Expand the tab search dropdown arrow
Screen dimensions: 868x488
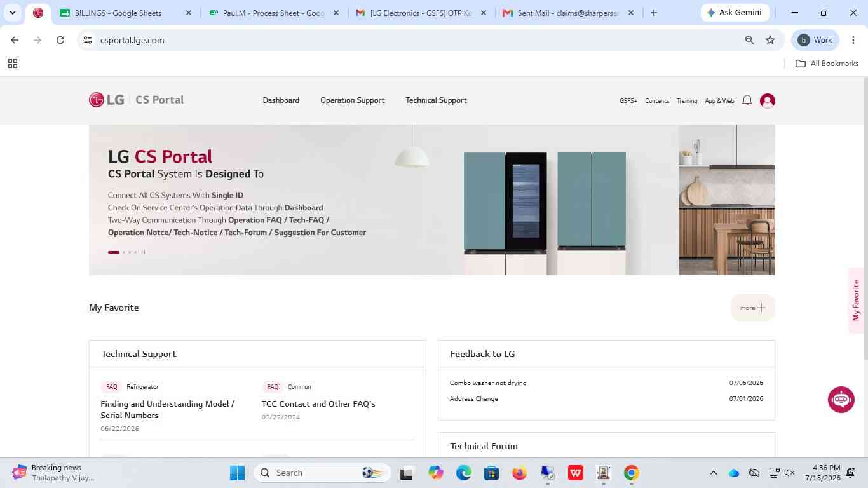click(x=12, y=13)
